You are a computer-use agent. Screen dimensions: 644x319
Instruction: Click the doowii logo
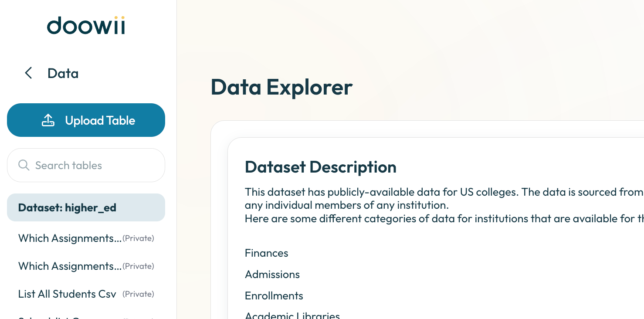pos(86,26)
